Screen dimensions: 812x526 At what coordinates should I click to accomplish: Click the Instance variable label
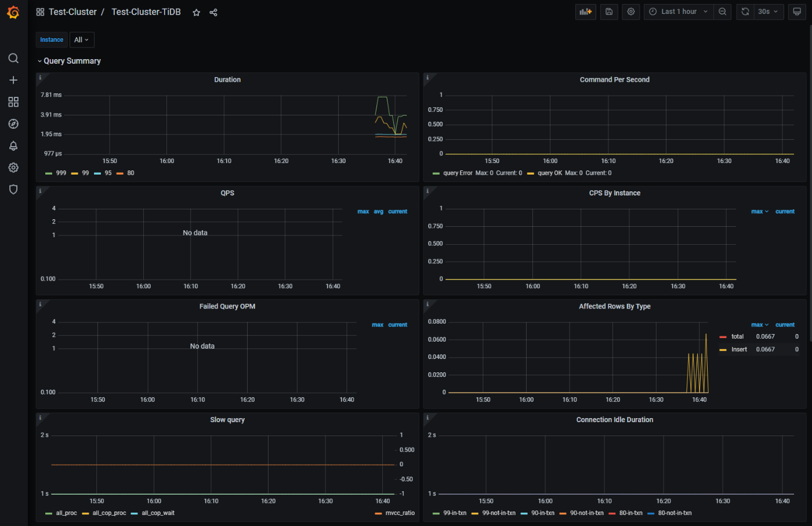click(x=52, y=40)
